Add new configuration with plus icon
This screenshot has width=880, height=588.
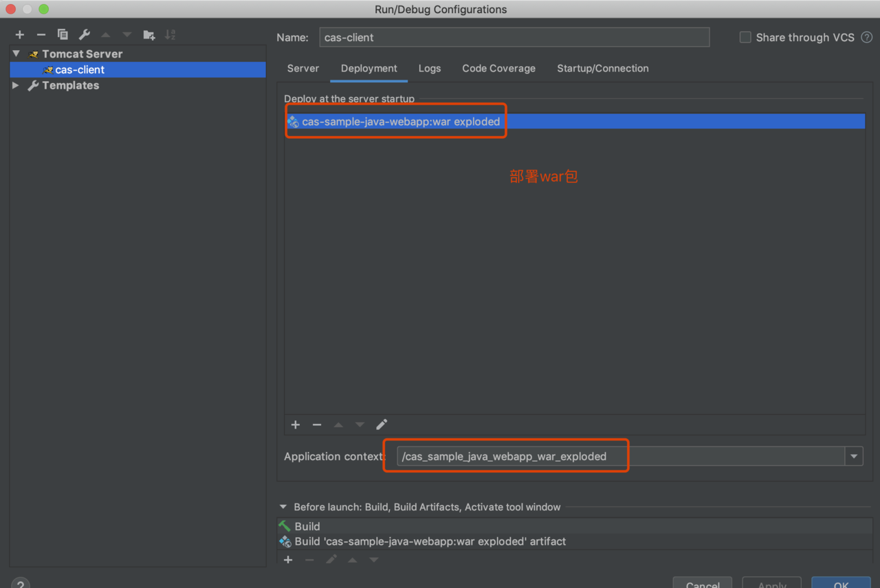click(20, 34)
